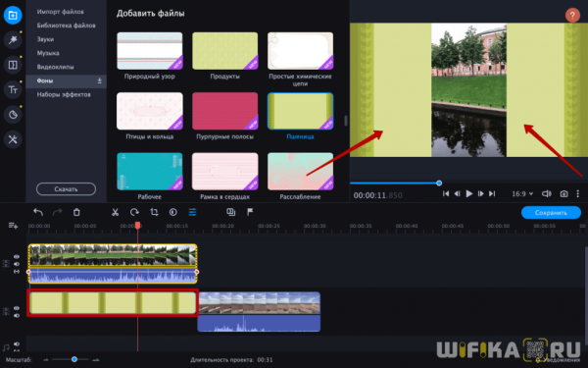Step back one frame
The height and width of the screenshot is (368, 588).
coord(457,193)
